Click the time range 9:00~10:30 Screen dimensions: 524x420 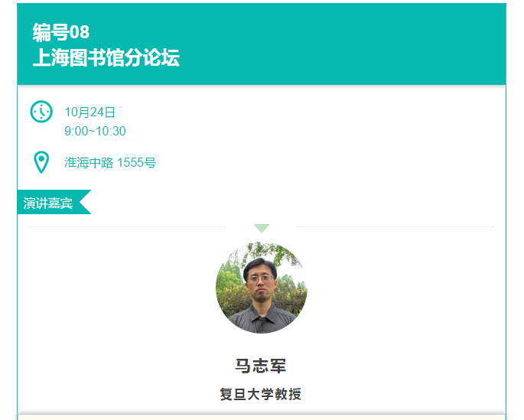point(95,132)
